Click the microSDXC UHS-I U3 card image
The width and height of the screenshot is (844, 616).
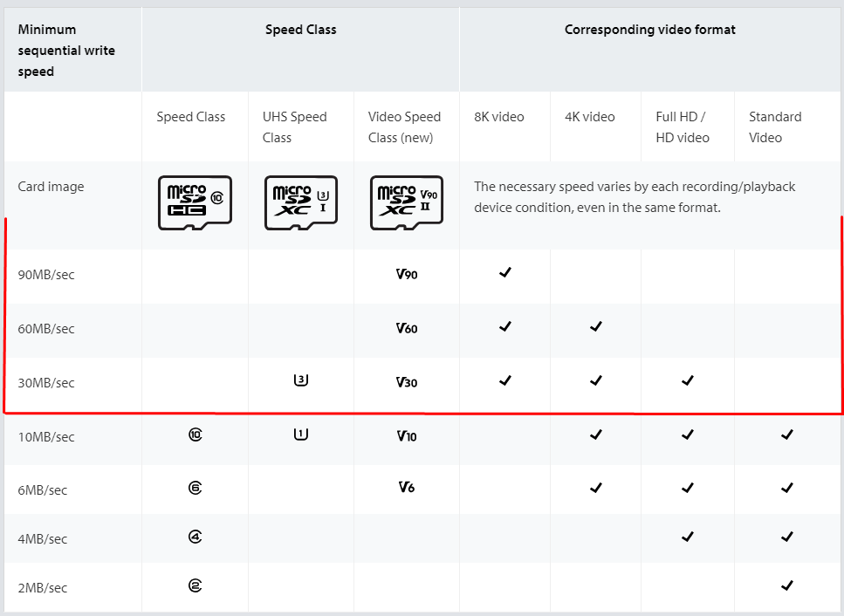[301, 202]
